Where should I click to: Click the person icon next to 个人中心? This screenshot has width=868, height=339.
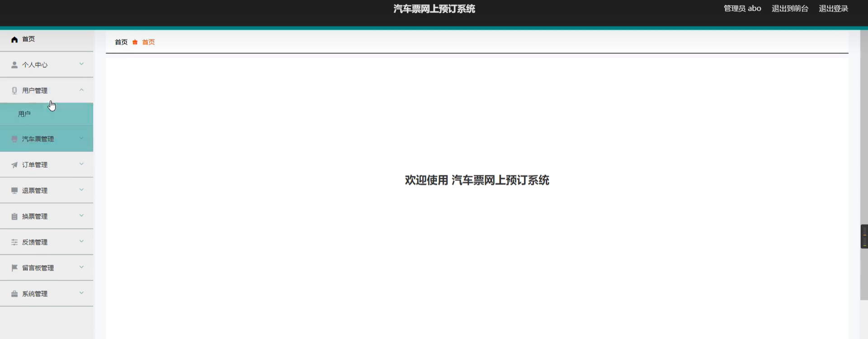(14, 65)
